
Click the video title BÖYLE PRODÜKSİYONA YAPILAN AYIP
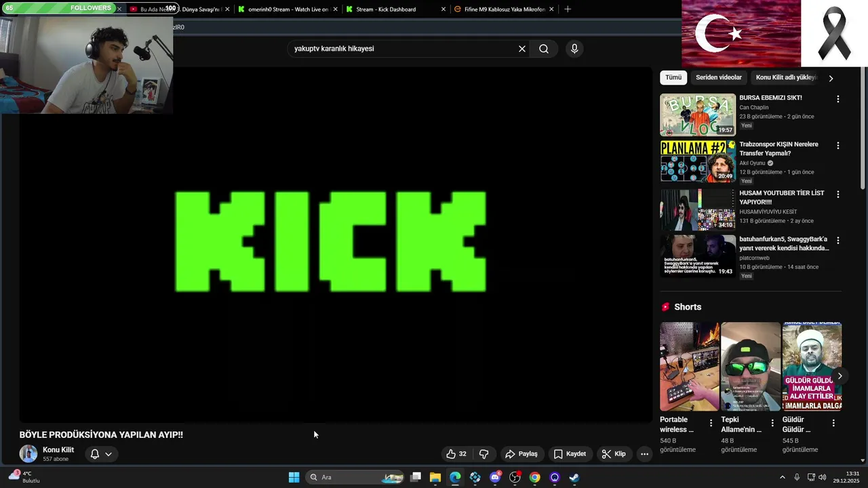pyautogui.click(x=101, y=434)
